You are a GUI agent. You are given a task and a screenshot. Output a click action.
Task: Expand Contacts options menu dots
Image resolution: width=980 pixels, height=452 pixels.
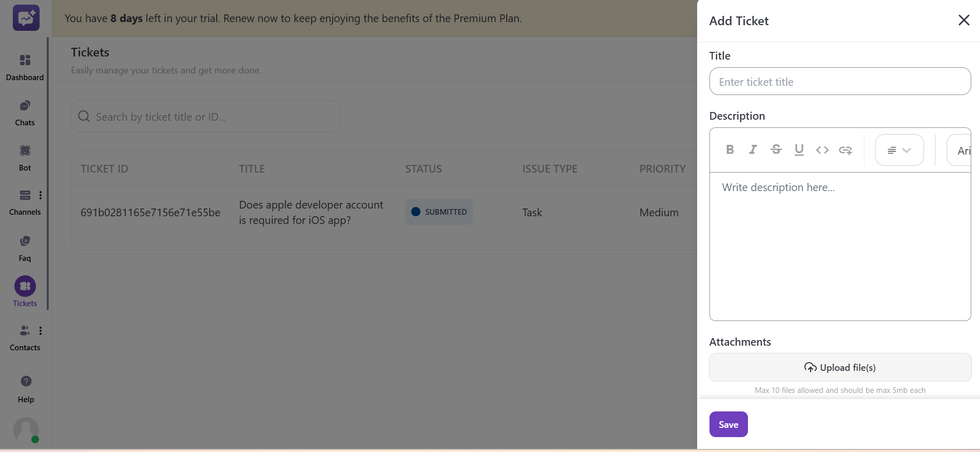click(x=41, y=331)
